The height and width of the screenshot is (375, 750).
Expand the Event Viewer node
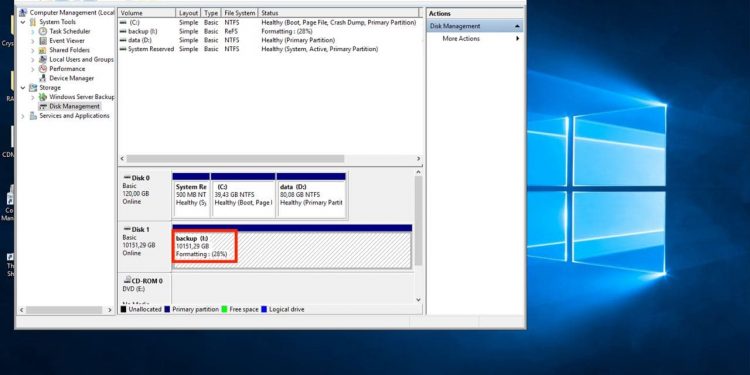[33, 41]
